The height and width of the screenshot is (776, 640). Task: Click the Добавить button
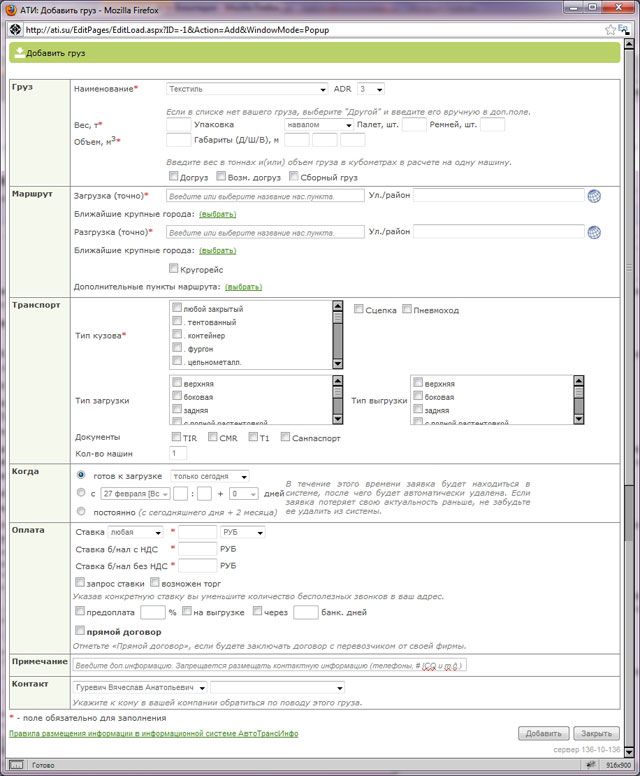click(543, 733)
